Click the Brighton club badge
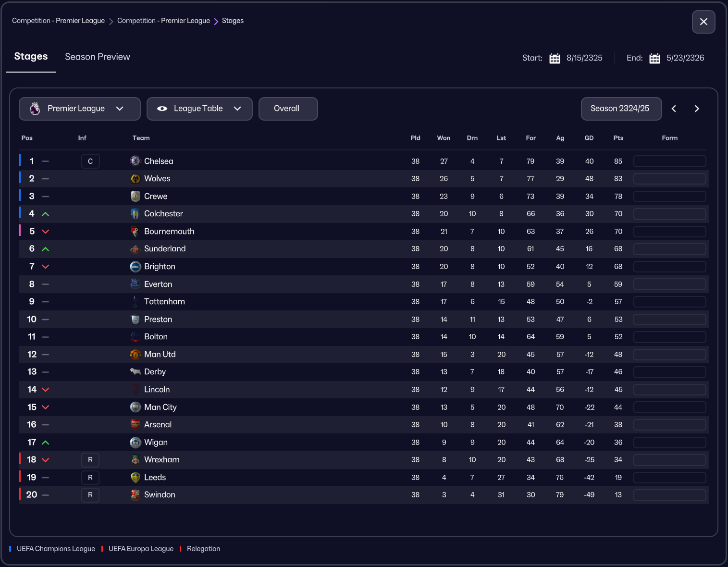 pyautogui.click(x=136, y=267)
